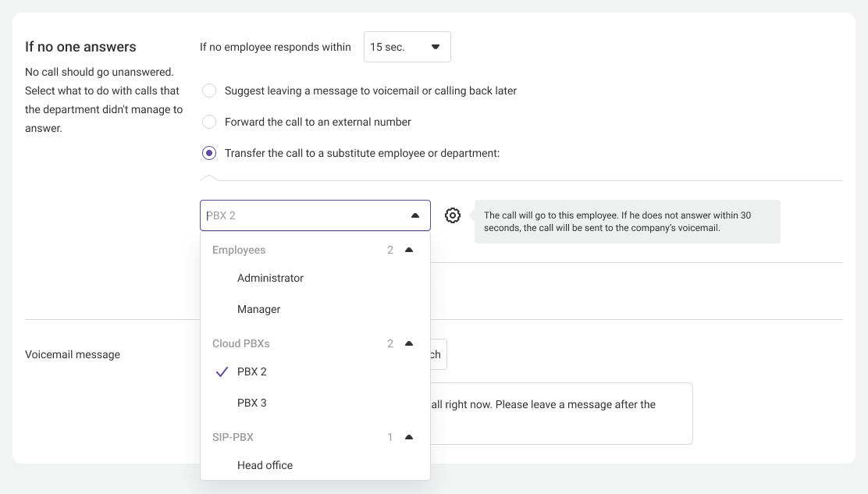The image size is (868, 494).
Task: Collapse the SIP-PBX group arrow
Action: pyautogui.click(x=409, y=438)
